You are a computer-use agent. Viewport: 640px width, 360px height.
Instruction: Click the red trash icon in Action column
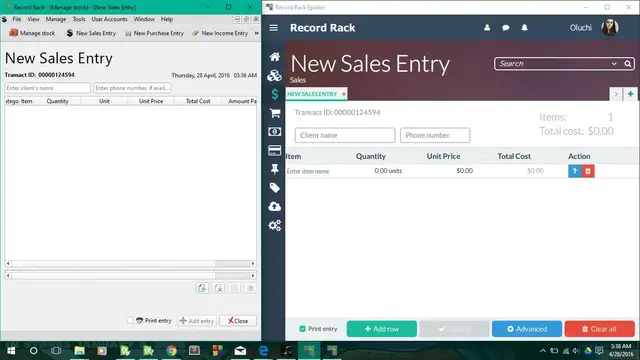coord(588,171)
